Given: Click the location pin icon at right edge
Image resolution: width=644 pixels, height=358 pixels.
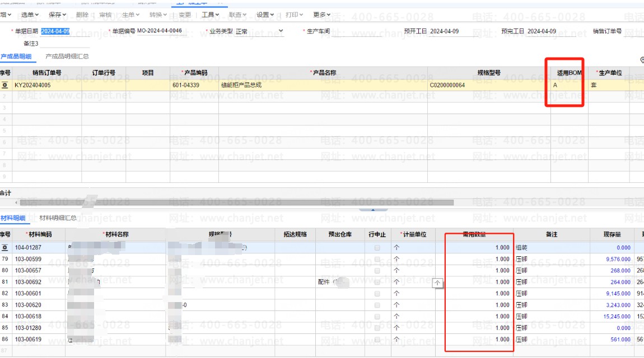Looking at the screenshot, I should click(x=641, y=60).
